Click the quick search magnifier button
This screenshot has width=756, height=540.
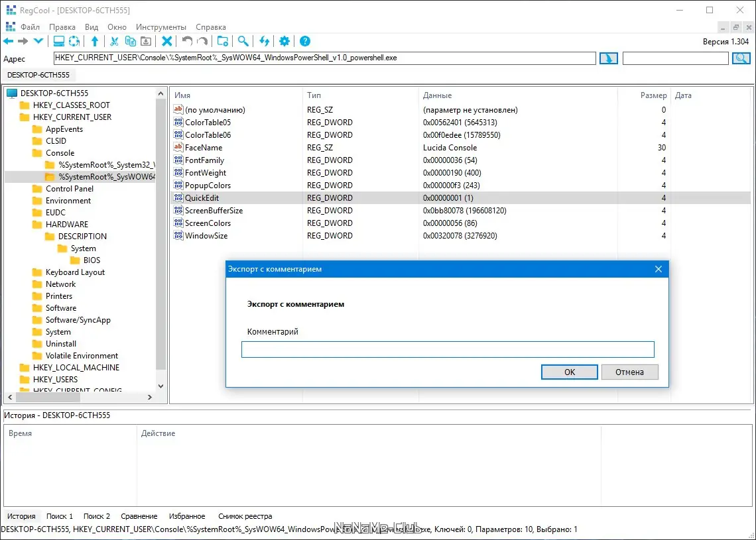point(741,58)
